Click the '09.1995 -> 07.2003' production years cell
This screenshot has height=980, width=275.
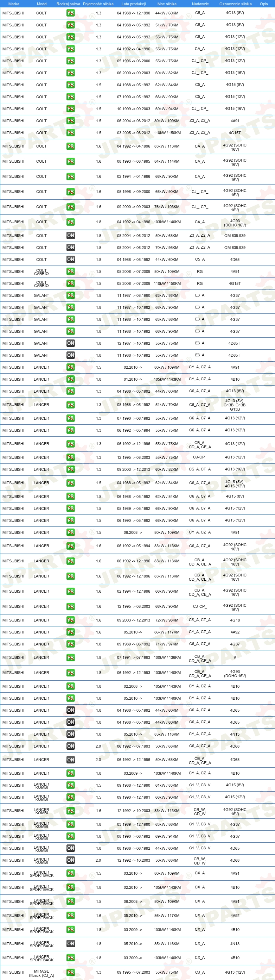(x=133, y=972)
